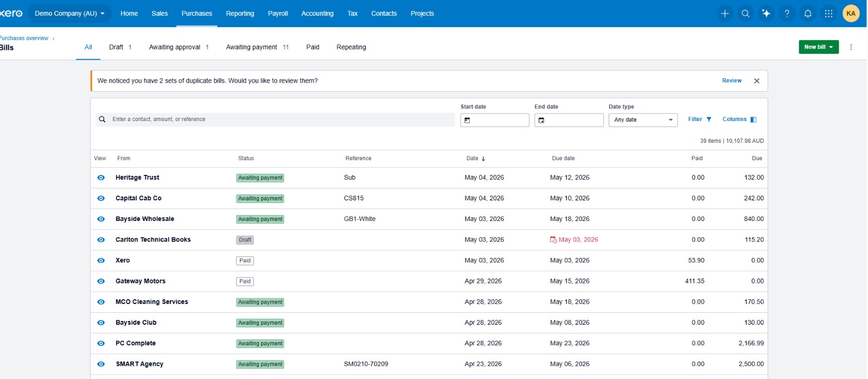The height and width of the screenshot is (379, 868).
Task: Click Review for duplicate bills
Action: [732, 80]
